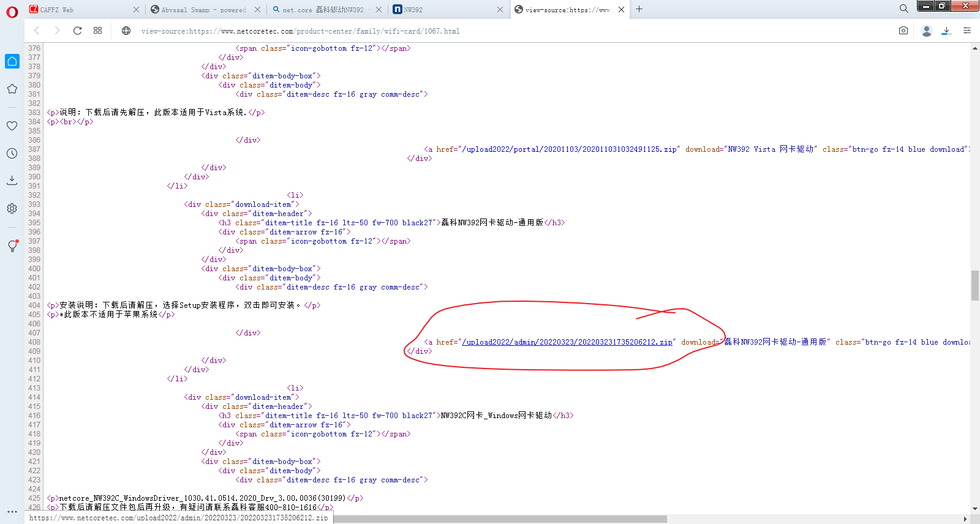The height and width of the screenshot is (524, 980).
Task: Click the view-source address bar URL
Action: coord(300,31)
